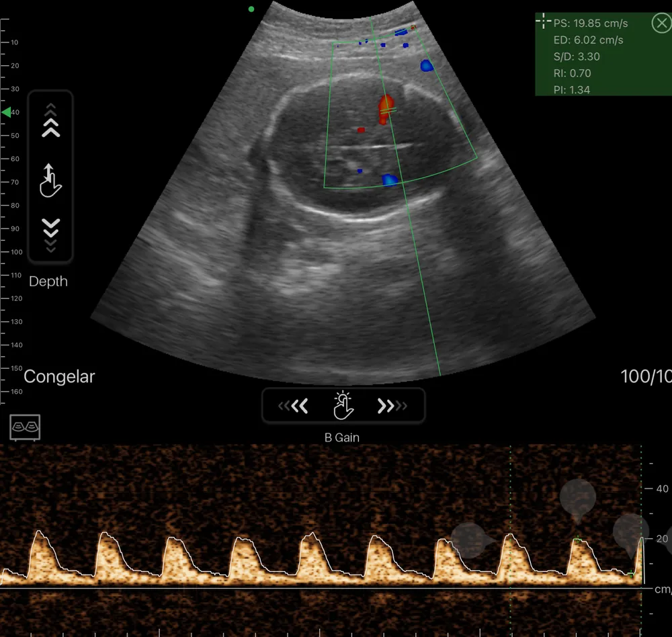
Task: Click the 40 velocity scale label
Action: 662,489
